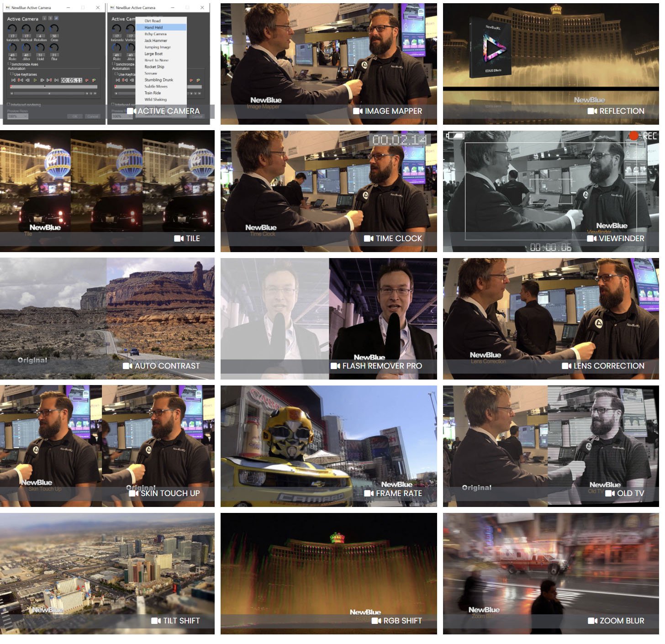Viewport: 665px width, 644px height.
Task: Open the Preview Ratio 100% dropdown in the left window
Action: point(17,116)
